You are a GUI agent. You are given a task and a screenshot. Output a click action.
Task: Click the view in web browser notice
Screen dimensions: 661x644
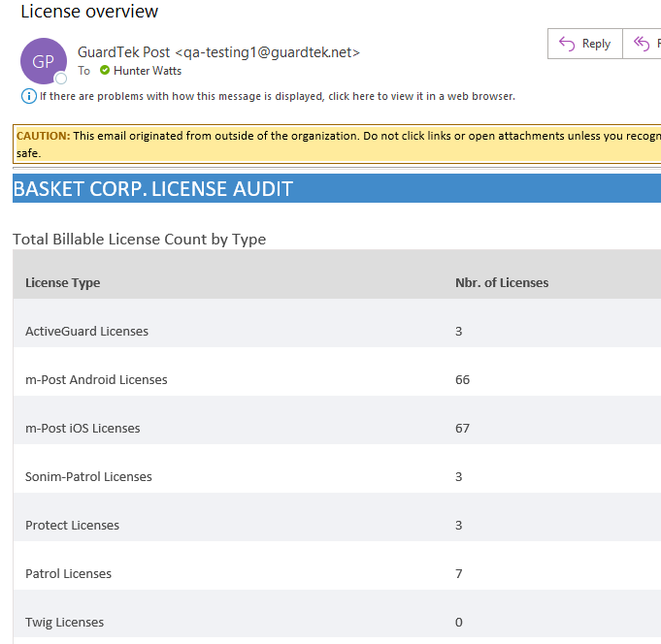coord(278,96)
